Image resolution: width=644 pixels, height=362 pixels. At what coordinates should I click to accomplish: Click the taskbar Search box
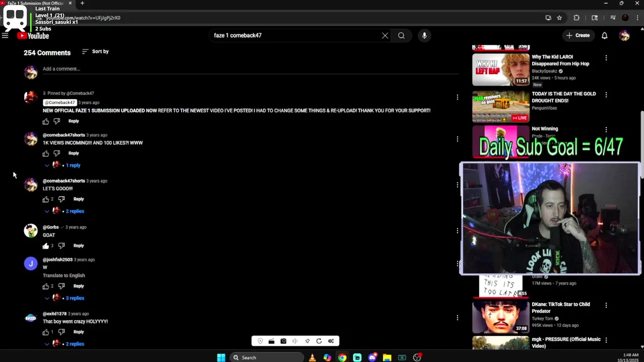[x=267, y=357]
